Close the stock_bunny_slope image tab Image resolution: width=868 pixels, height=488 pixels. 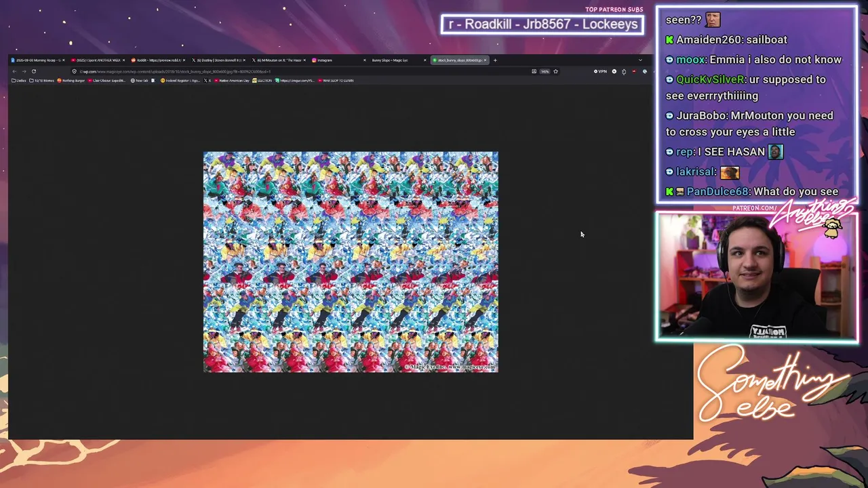(485, 60)
